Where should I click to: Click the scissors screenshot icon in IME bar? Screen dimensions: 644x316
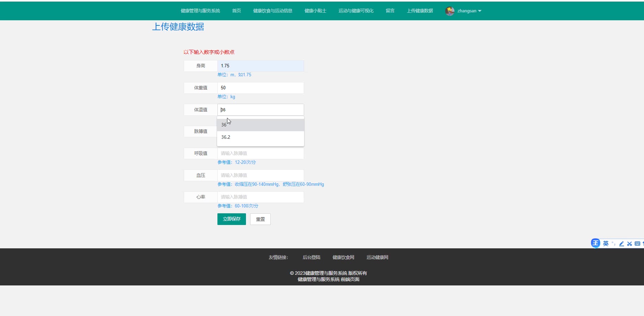coord(630,244)
